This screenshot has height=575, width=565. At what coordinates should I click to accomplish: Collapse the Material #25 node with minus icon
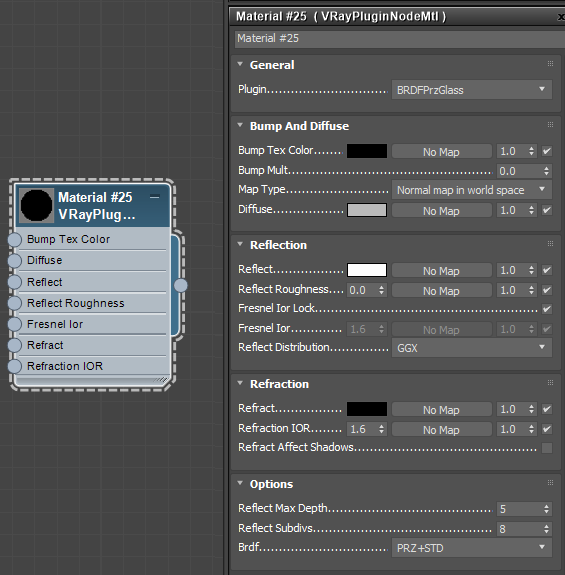click(x=155, y=197)
